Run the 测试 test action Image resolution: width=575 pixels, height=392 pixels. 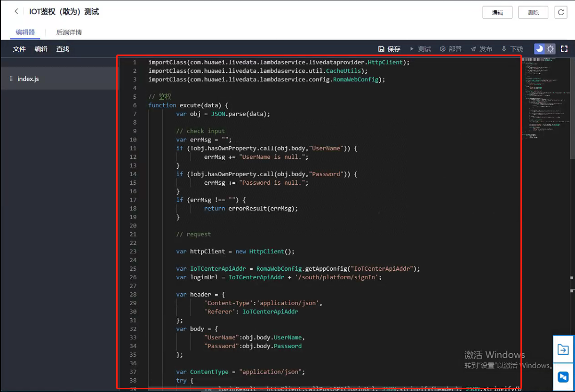(x=420, y=49)
